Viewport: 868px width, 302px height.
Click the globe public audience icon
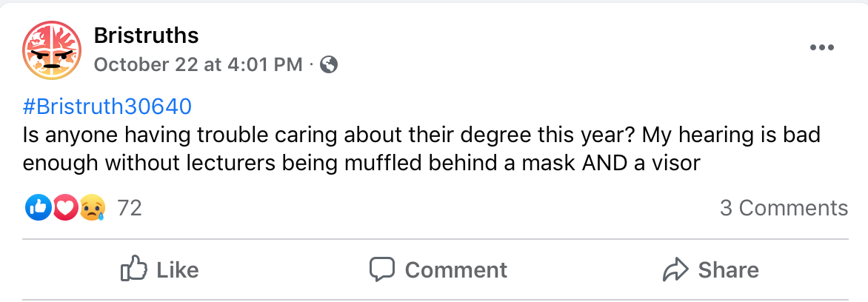[328, 65]
